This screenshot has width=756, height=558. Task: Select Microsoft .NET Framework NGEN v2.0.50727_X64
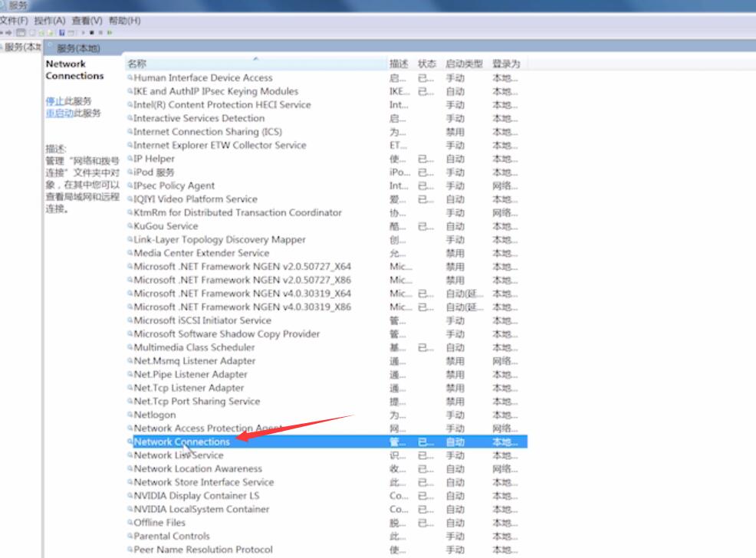tap(242, 267)
